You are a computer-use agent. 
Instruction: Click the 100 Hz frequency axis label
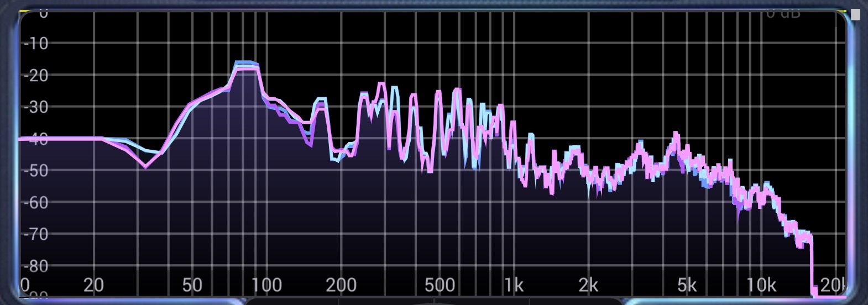[x=266, y=285]
